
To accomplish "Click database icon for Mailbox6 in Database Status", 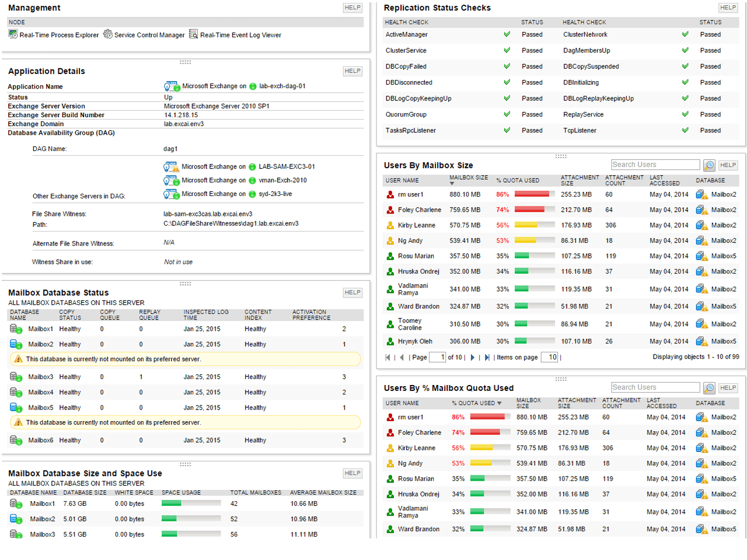I will [x=16, y=440].
